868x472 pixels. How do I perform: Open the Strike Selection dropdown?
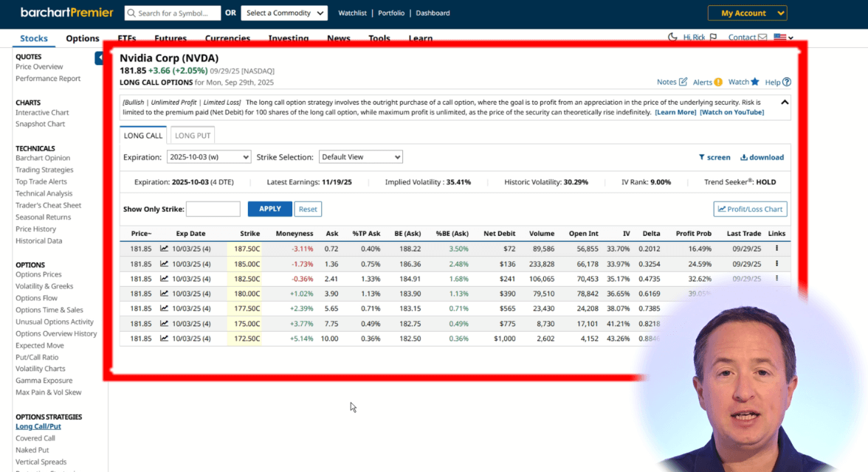[x=360, y=157]
